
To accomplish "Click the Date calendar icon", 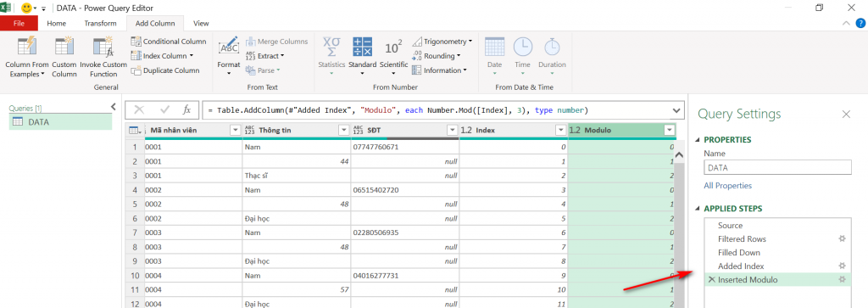I will tap(494, 47).
